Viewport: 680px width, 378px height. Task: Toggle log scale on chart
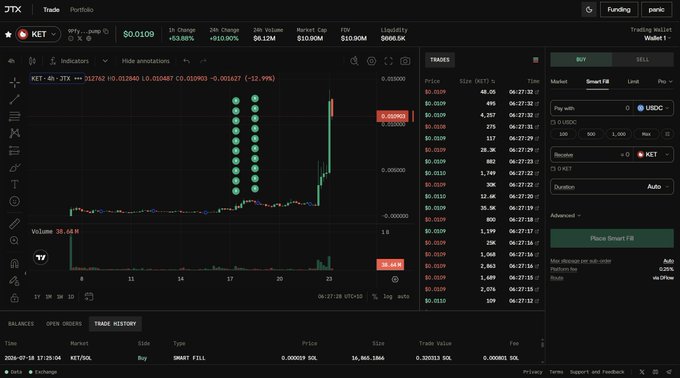coord(388,297)
